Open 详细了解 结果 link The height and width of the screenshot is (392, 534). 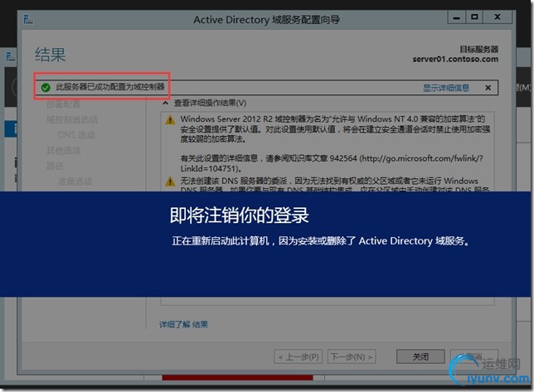[x=183, y=324]
